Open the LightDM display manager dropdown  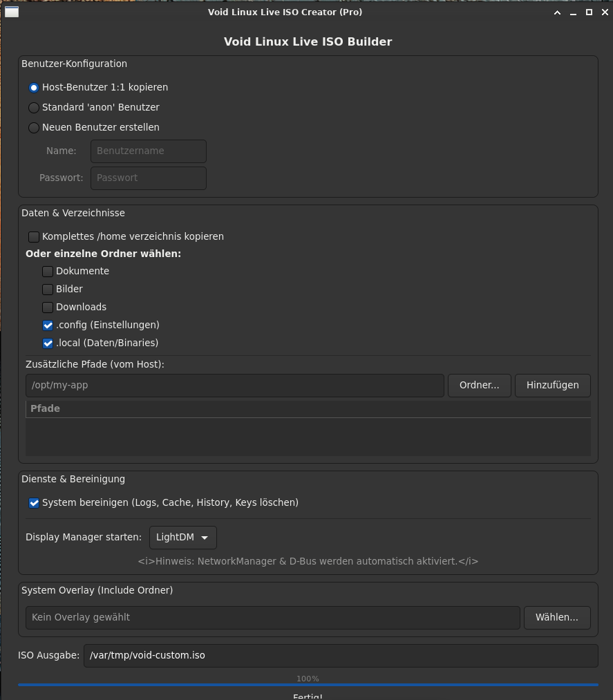pos(182,538)
